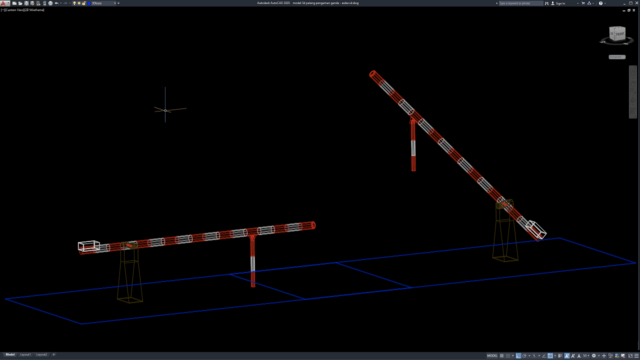This screenshot has height=360, width=640.
Task: Toggle the snap mode icon
Action: (x=508, y=356)
